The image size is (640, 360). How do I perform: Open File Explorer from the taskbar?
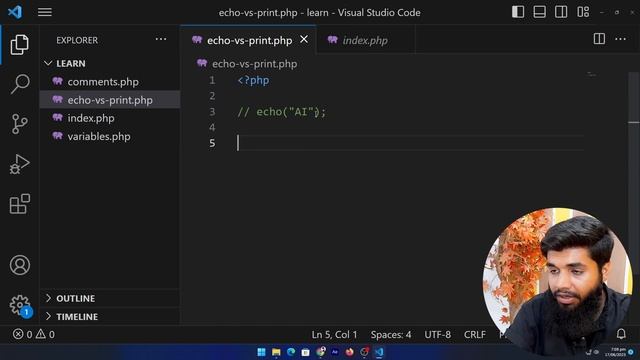[x=276, y=352]
